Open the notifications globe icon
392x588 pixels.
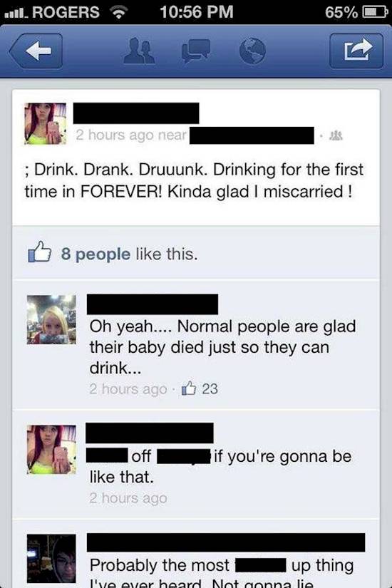(x=252, y=51)
